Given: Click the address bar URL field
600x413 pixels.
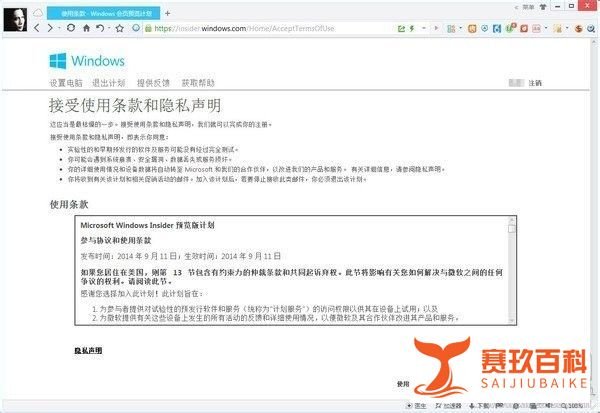Looking at the screenshot, I should tap(268, 28).
